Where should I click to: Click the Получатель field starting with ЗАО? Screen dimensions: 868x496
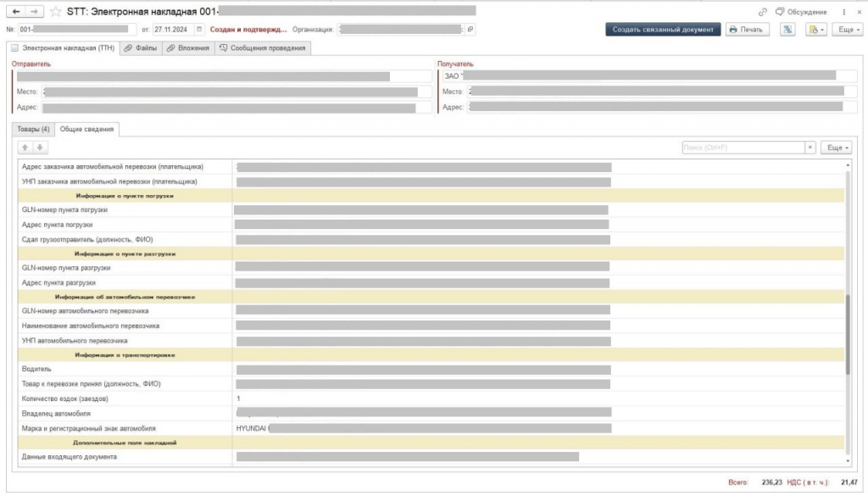[648, 75]
